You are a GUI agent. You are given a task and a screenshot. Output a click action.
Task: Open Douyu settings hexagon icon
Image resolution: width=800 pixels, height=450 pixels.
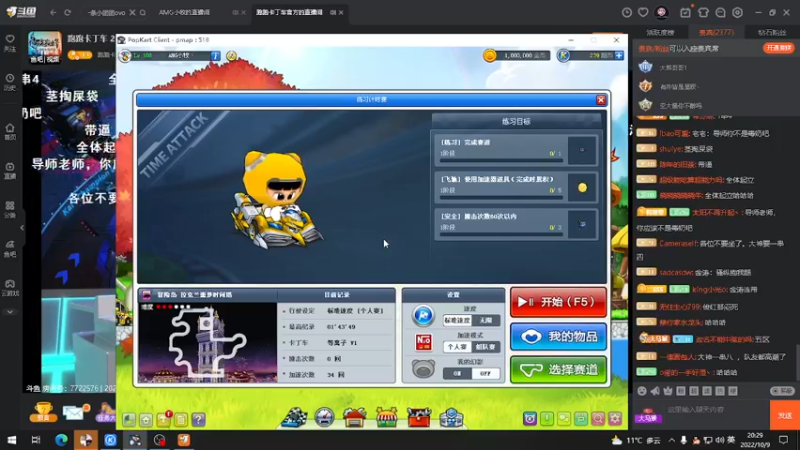coord(737,12)
